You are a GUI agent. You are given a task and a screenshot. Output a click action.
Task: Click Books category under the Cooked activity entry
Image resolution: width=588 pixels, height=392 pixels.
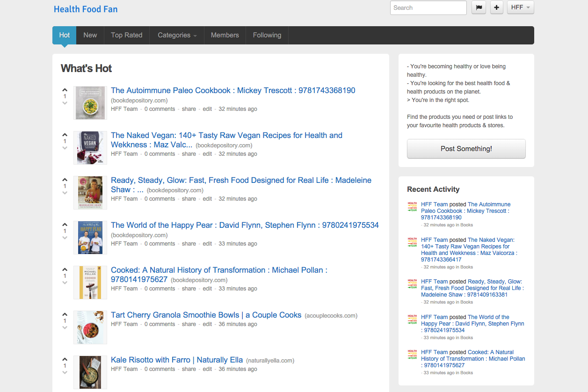click(x=466, y=373)
